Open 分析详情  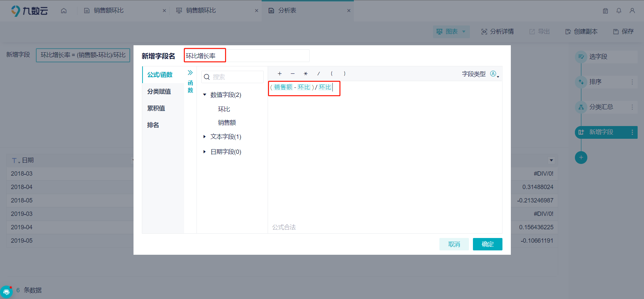pyautogui.click(x=497, y=32)
